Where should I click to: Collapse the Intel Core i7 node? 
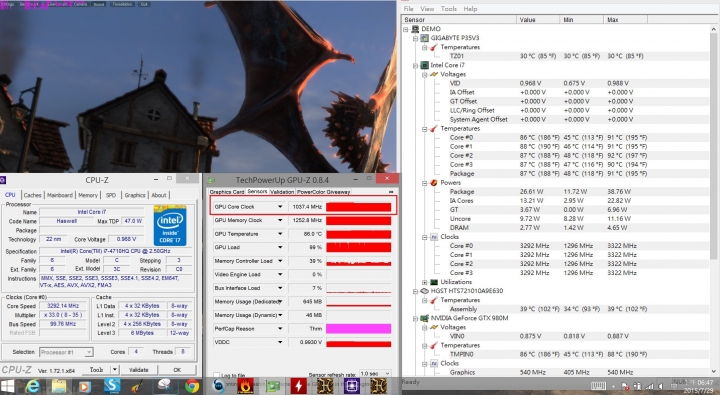(x=415, y=65)
